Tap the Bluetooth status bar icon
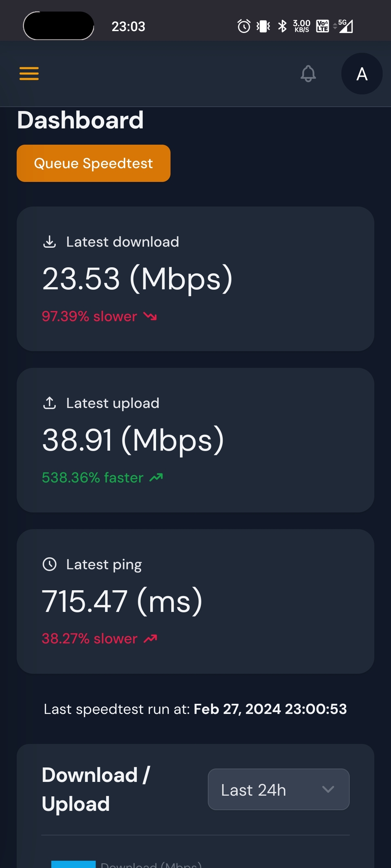The image size is (391, 868). (282, 26)
